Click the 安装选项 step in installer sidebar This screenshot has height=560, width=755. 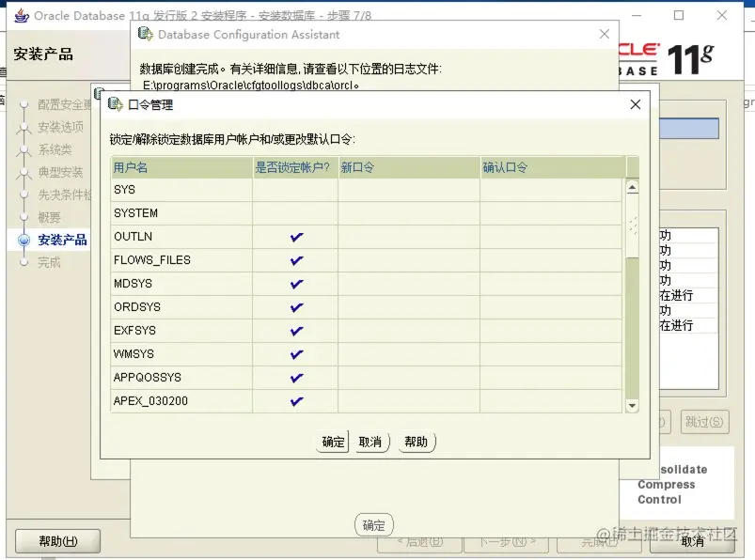(x=61, y=127)
